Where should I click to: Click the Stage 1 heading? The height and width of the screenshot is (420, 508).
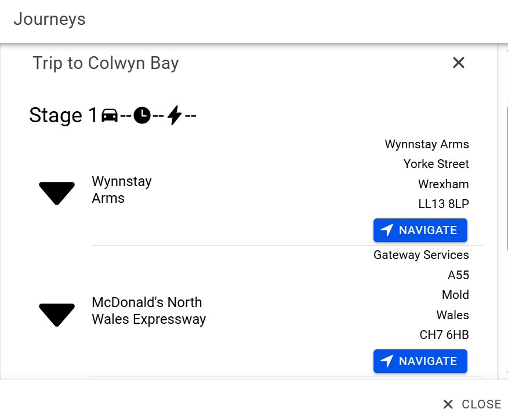[x=64, y=116]
